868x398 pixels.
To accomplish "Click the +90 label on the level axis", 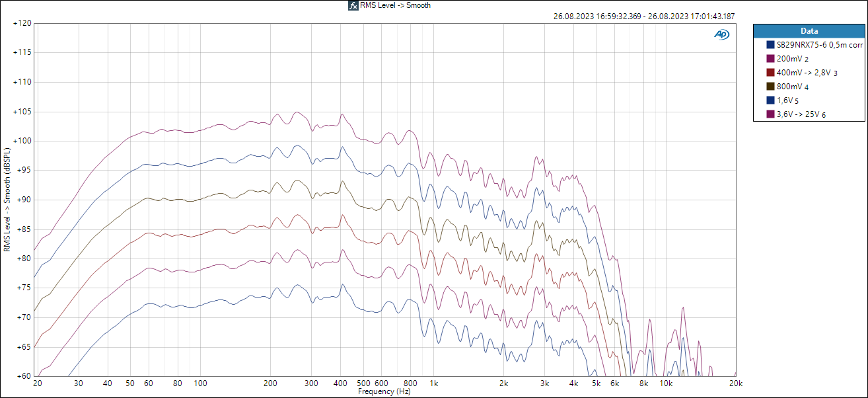I will click(24, 200).
